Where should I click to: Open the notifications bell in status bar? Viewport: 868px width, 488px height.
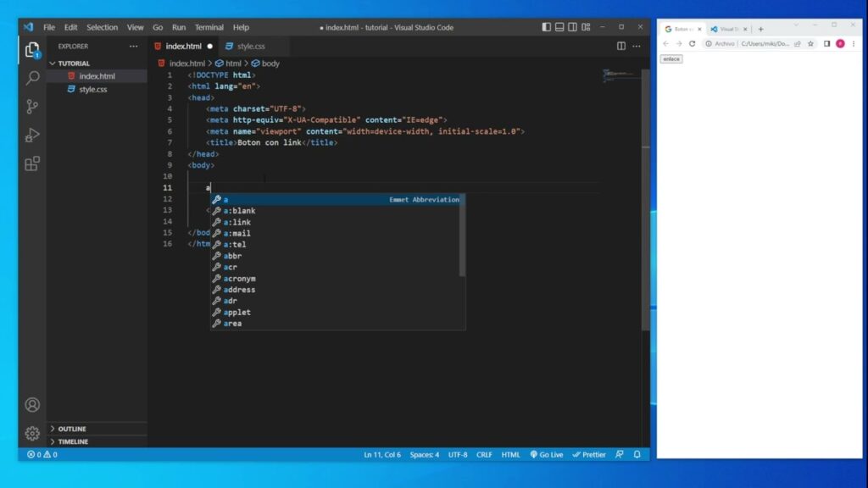637,455
